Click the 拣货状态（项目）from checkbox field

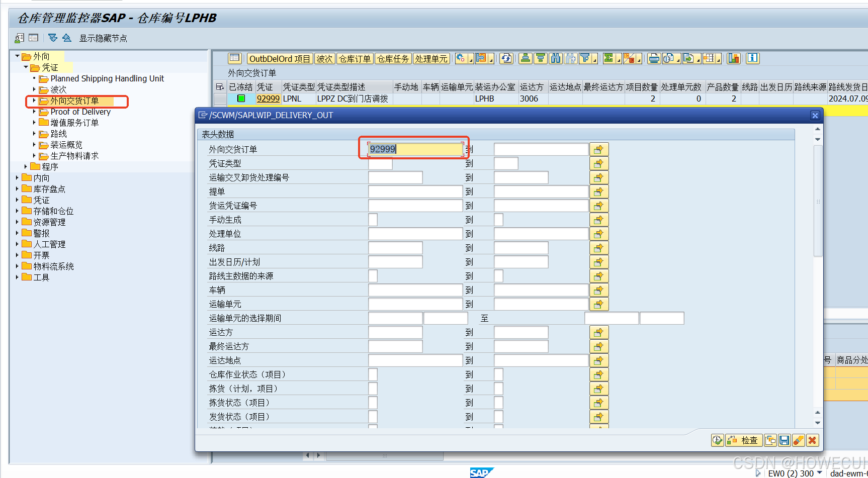pyautogui.click(x=373, y=403)
